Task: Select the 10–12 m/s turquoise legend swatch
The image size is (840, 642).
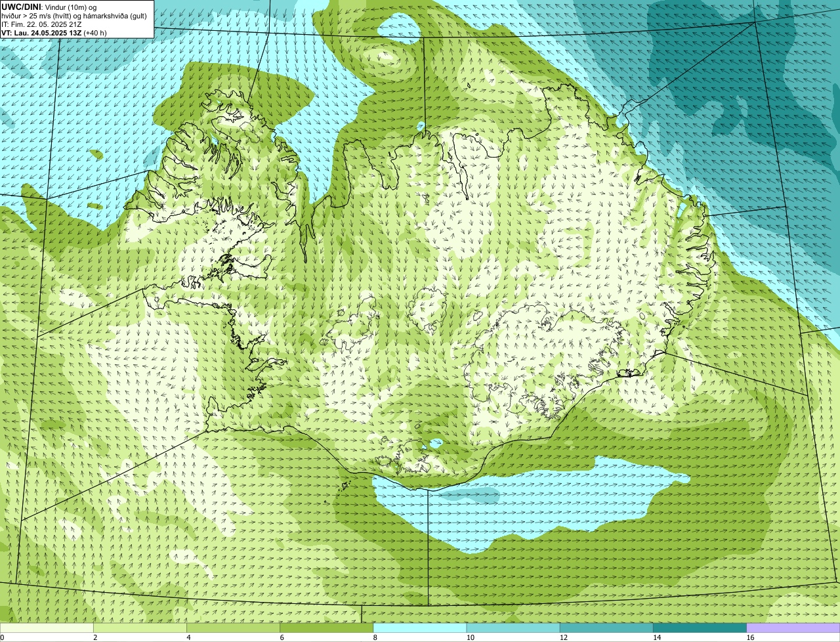Action: coord(513,628)
